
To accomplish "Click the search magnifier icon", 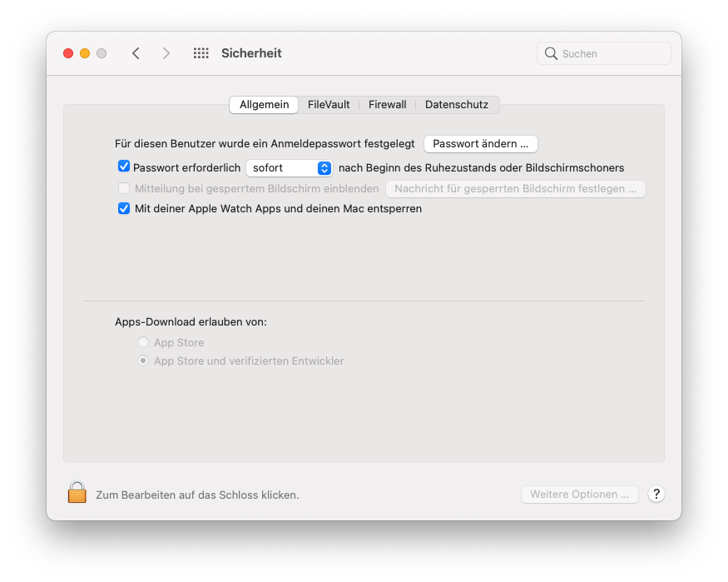I will pos(551,53).
